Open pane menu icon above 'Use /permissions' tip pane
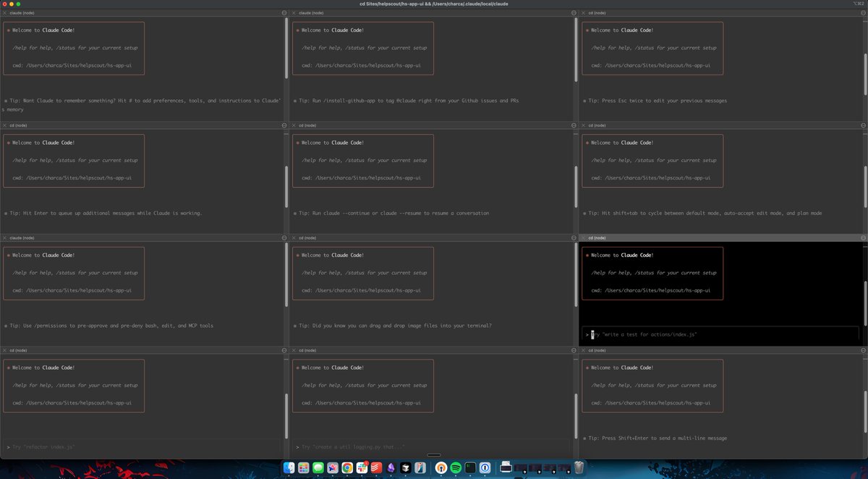This screenshot has height=479, width=868. [284, 237]
